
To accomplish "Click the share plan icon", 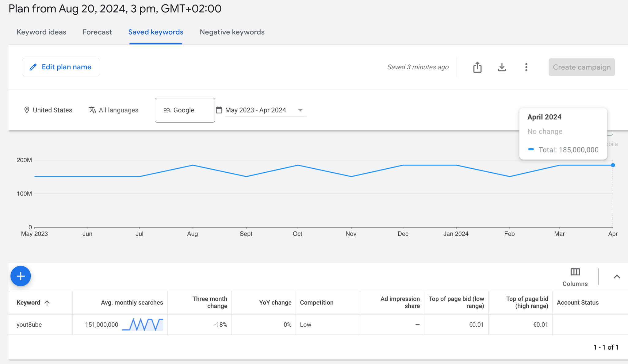I will (477, 67).
